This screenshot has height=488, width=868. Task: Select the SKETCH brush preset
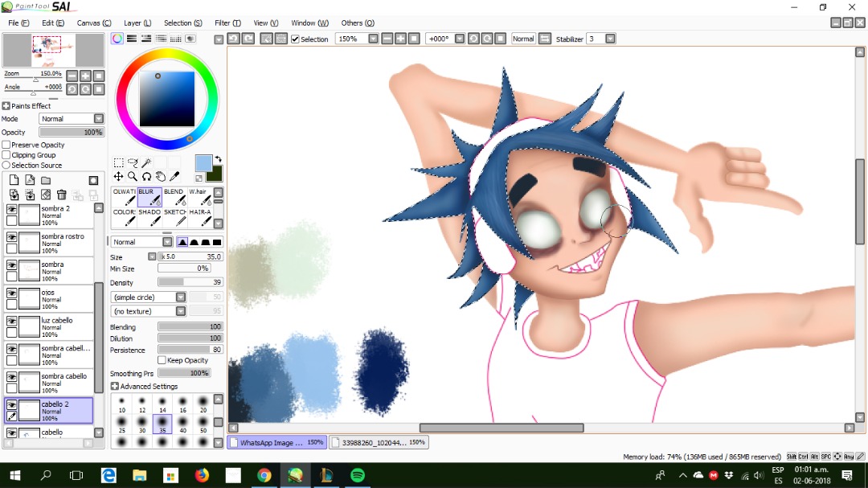(x=175, y=217)
